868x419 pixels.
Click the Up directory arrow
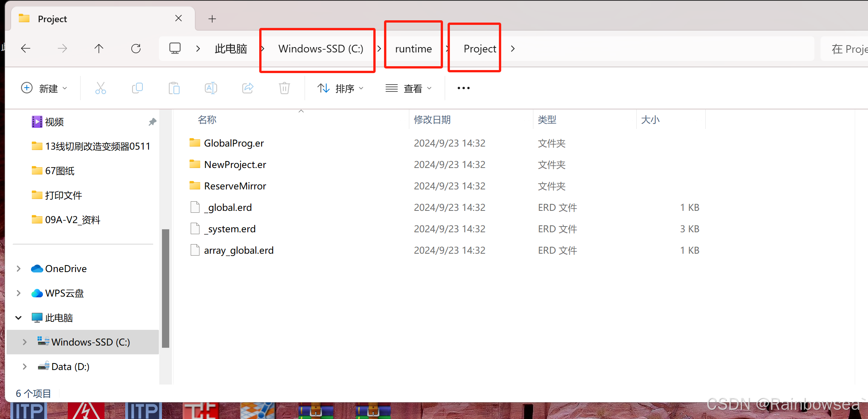click(99, 49)
